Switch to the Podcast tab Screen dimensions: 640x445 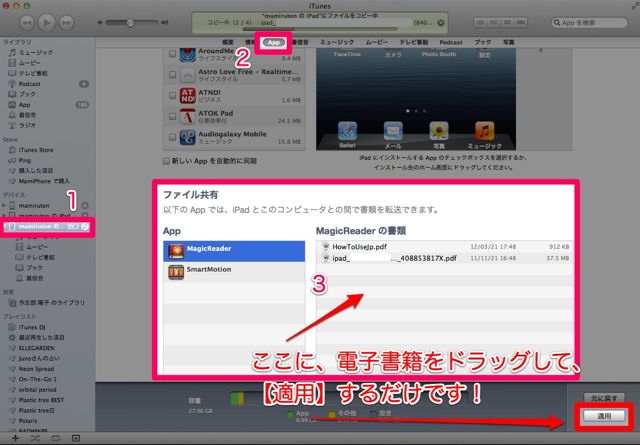click(451, 42)
